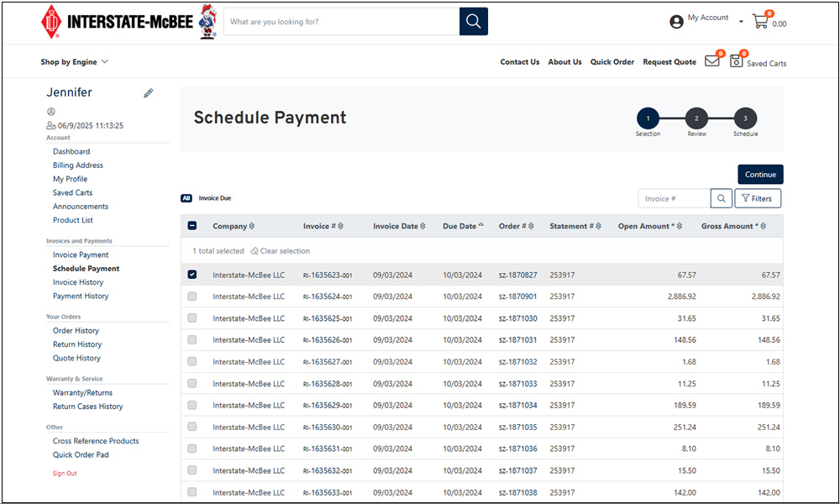Open Order History in sidebar
The height and width of the screenshot is (504, 840).
(x=76, y=330)
